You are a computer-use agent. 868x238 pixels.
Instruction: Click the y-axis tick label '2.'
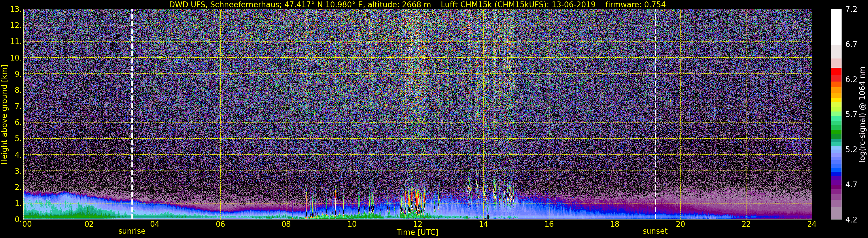tap(18, 187)
